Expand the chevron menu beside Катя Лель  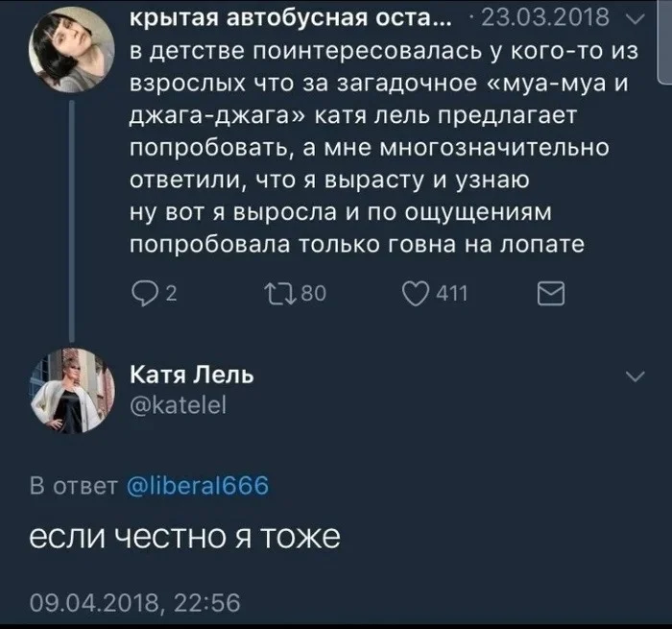click(x=633, y=377)
